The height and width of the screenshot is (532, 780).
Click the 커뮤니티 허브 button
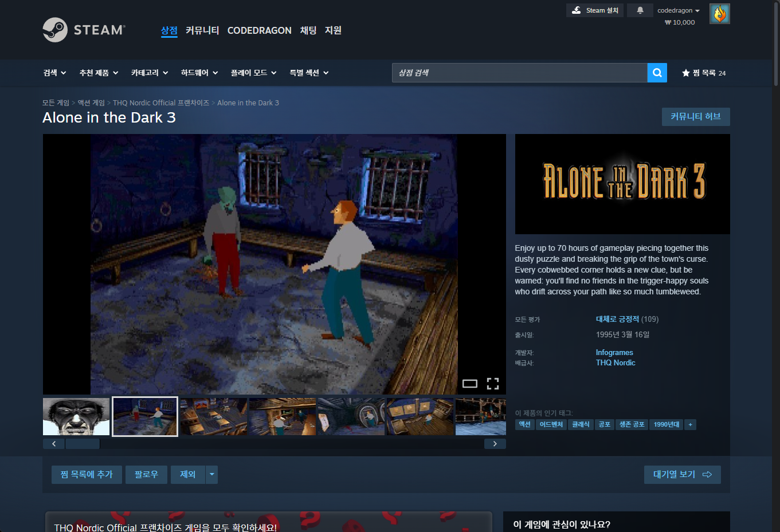coord(696,117)
